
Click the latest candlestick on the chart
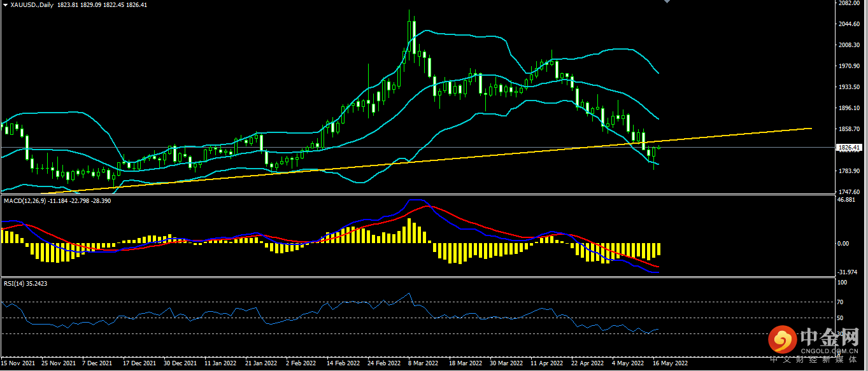click(x=659, y=148)
